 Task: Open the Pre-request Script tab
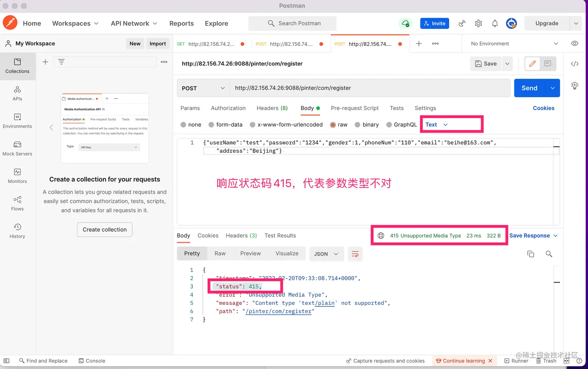pyautogui.click(x=355, y=108)
